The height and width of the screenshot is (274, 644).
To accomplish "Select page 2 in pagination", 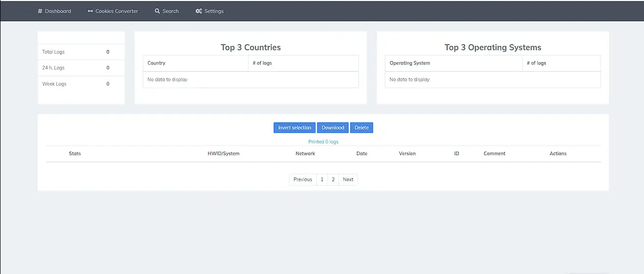I will tap(333, 180).
